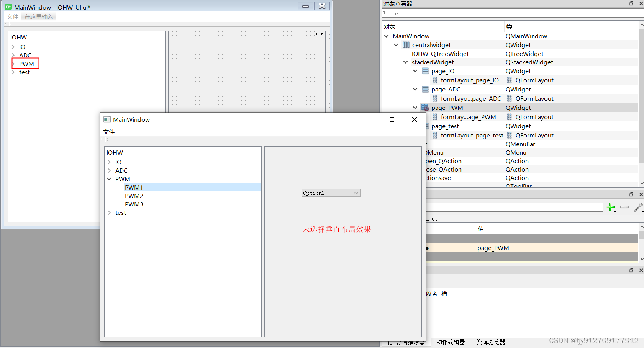Collapse the page_PWM node
Image resolution: width=644 pixels, height=348 pixels.
point(415,108)
